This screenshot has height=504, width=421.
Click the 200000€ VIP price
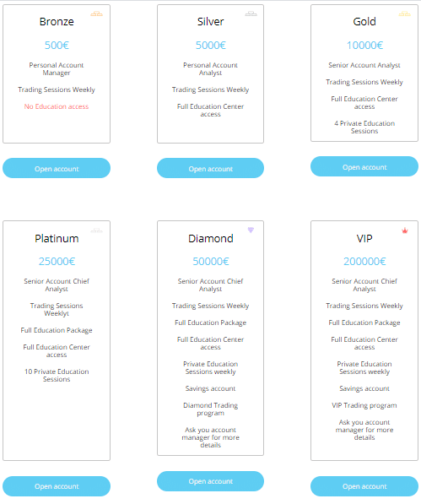point(364,262)
